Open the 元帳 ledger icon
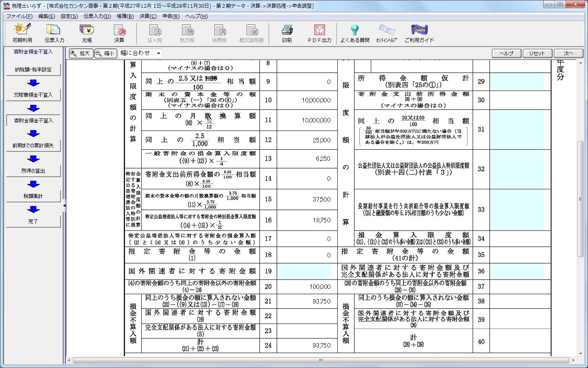 [87, 33]
